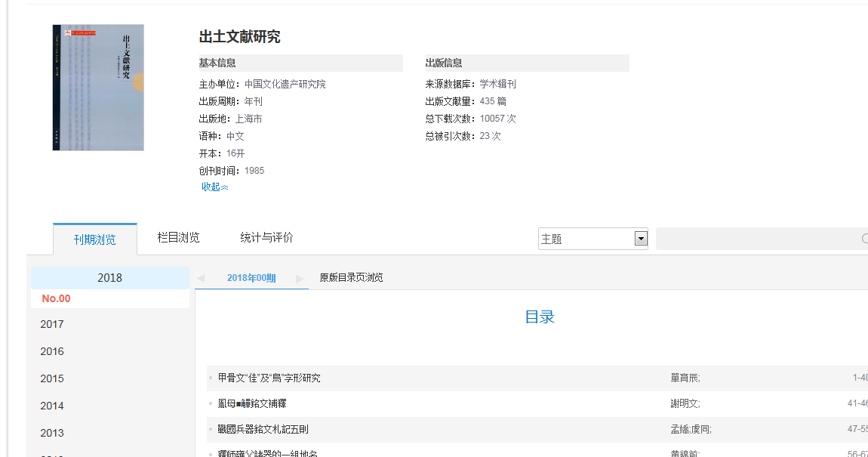Click the journal cover thumbnail image
This screenshot has height=457, width=868.
pyautogui.click(x=98, y=88)
